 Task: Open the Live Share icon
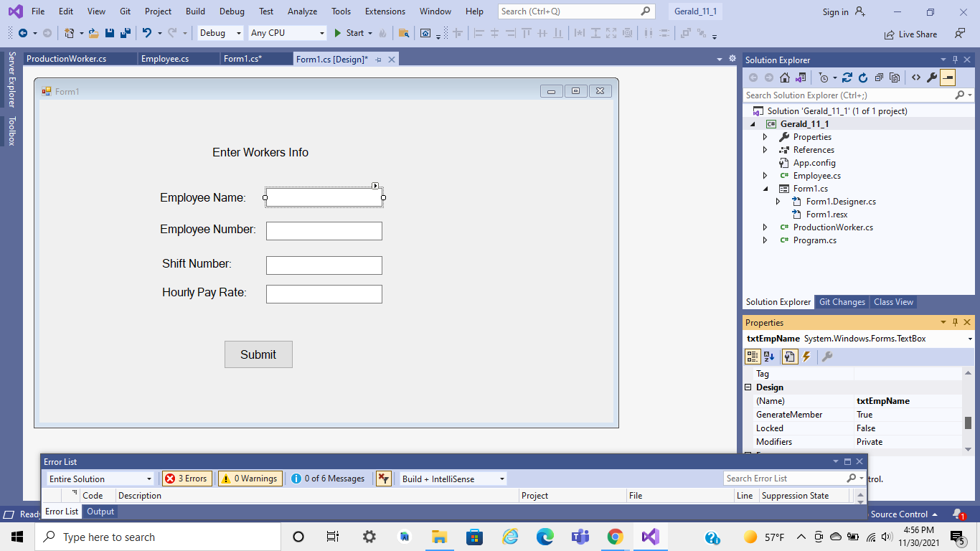tap(910, 34)
